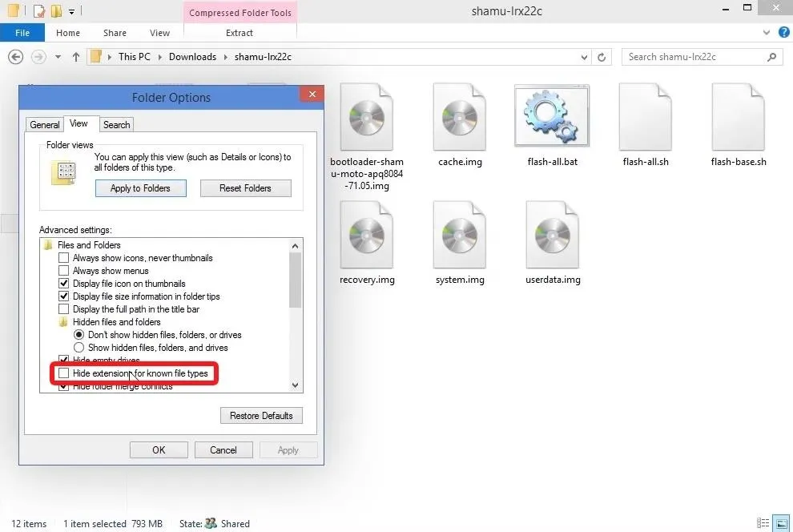Click the New folder quick access icon
This screenshot has width=793, height=532.
tap(56, 10)
